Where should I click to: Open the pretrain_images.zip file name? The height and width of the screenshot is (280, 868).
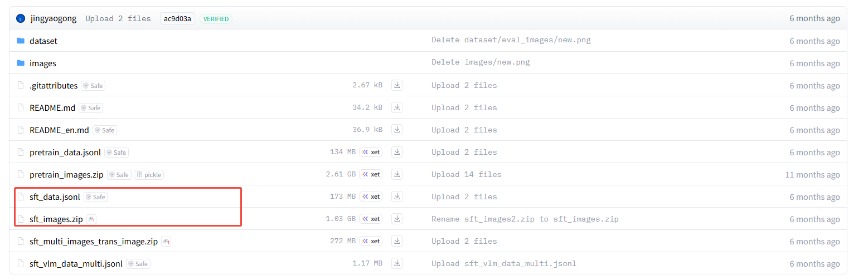coord(66,175)
